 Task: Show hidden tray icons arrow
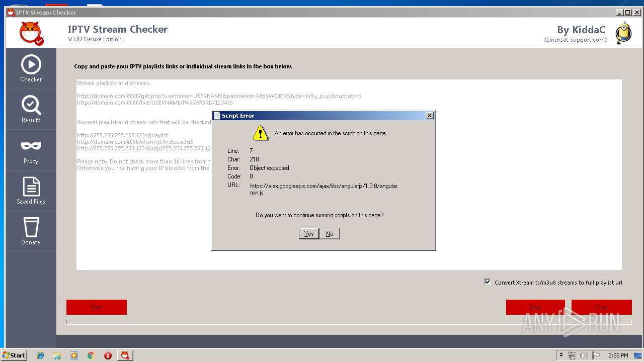coord(561,355)
